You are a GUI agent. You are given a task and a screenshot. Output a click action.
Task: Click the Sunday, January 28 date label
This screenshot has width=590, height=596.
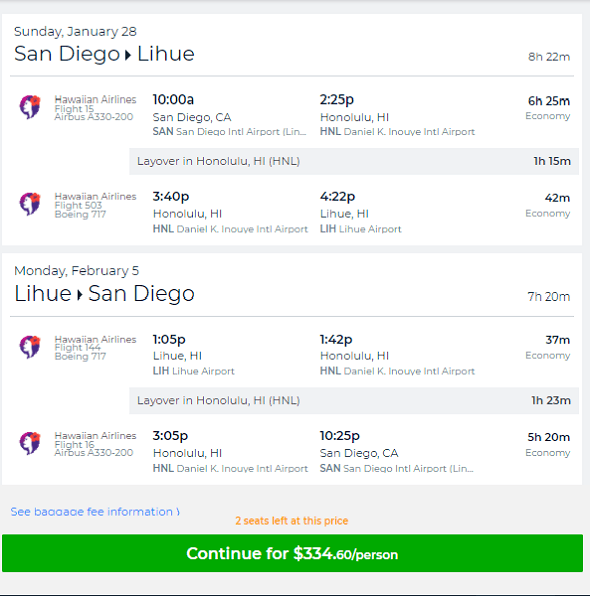75,32
